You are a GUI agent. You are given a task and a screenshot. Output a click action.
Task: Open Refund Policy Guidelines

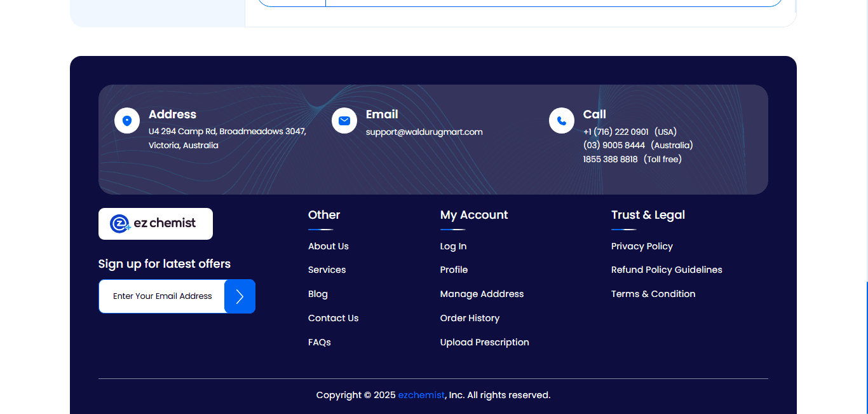point(667,270)
